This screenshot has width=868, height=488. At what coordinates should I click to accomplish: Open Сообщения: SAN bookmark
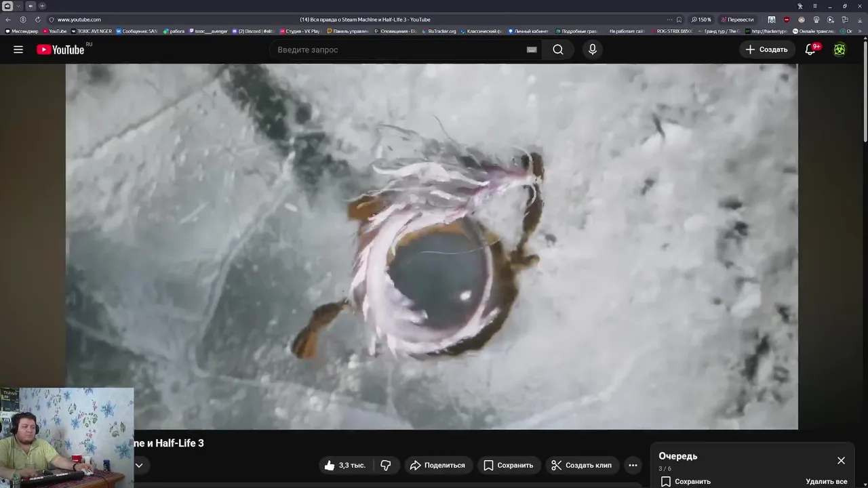136,31
